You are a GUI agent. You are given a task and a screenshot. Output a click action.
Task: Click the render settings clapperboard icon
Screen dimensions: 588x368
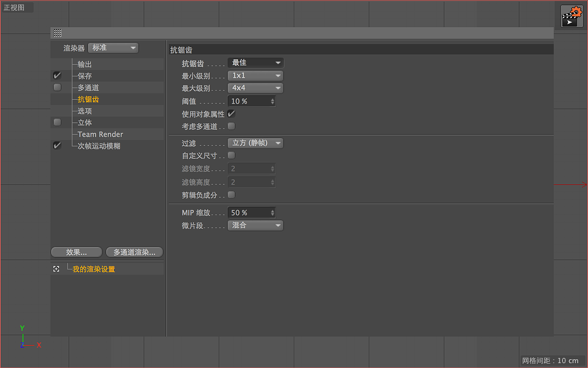(571, 16)
